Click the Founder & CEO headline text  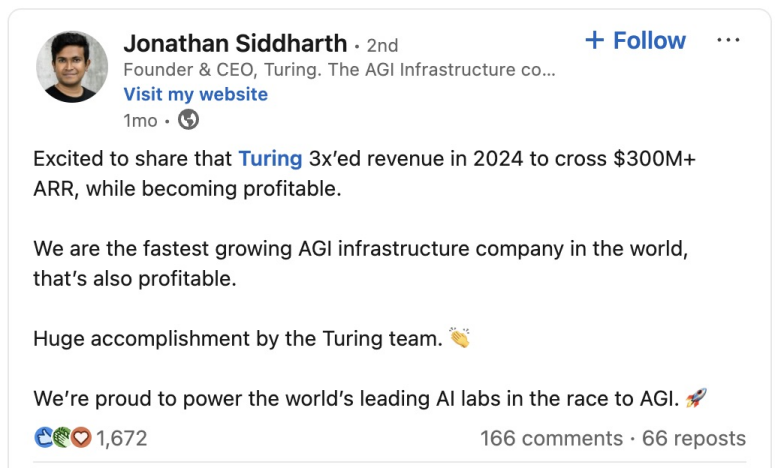(338, 70)
